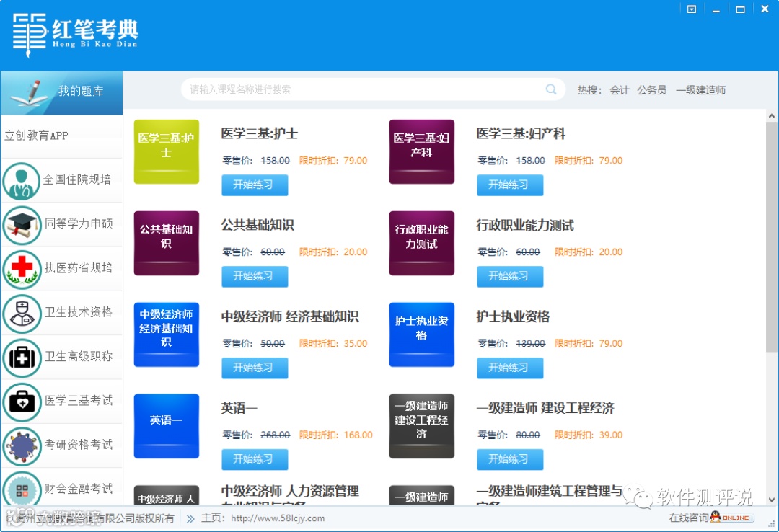Click the 医学三基:护士 course title

[x=260, y=133]
